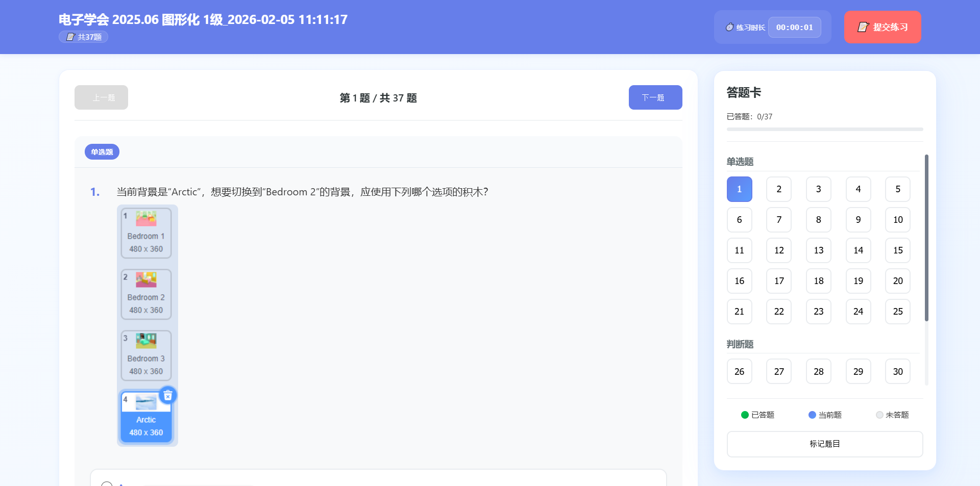Go to question 6 in the answer card

740,220
